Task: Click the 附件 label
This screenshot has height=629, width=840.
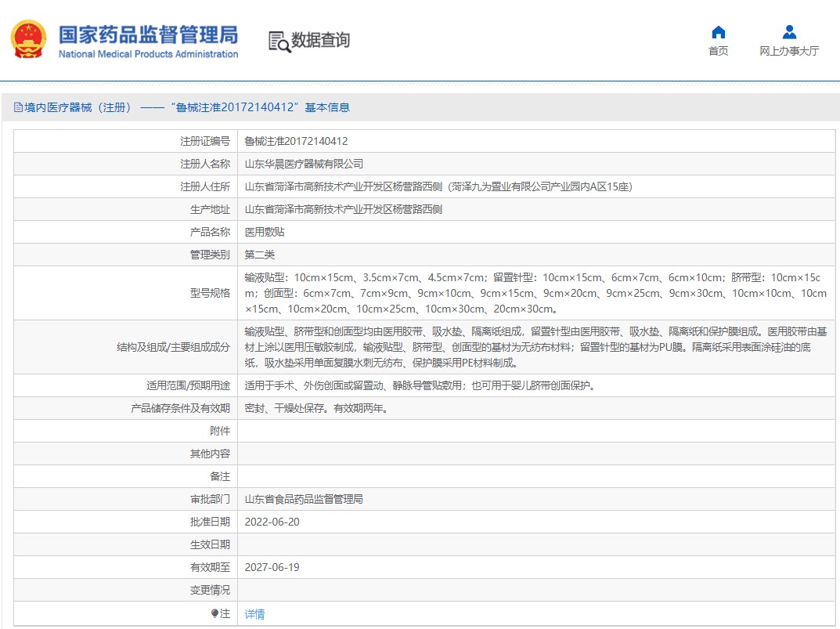Action: tap(220, 431)
